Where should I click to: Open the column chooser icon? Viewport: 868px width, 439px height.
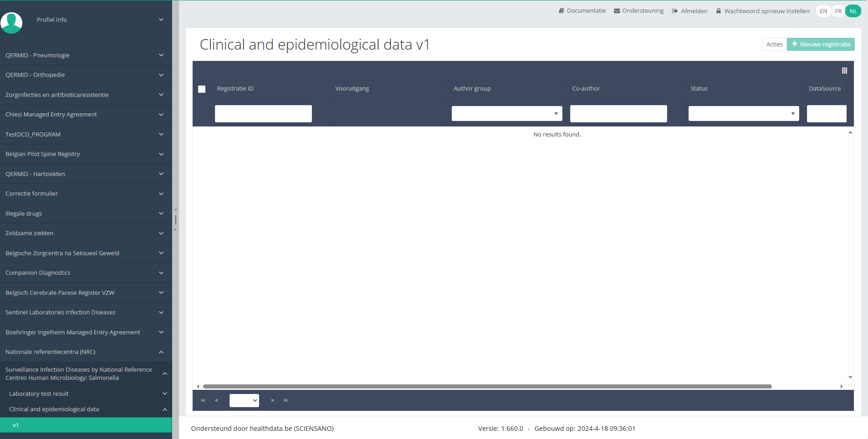844,71
